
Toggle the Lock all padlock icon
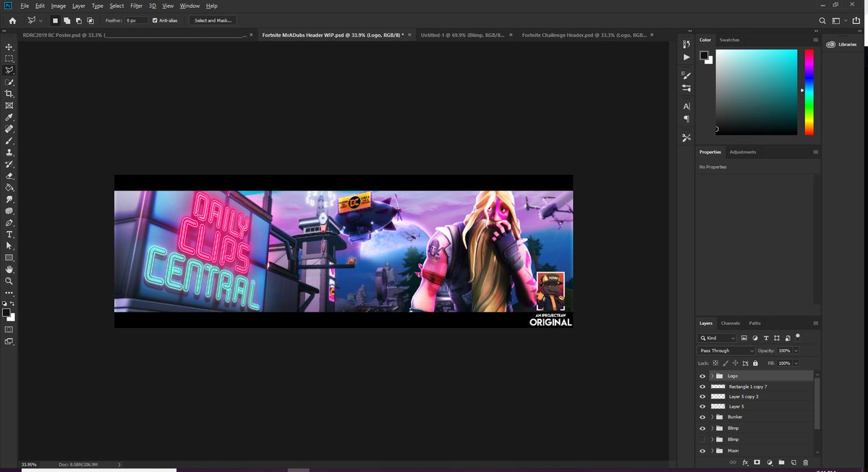click(755, 363)
